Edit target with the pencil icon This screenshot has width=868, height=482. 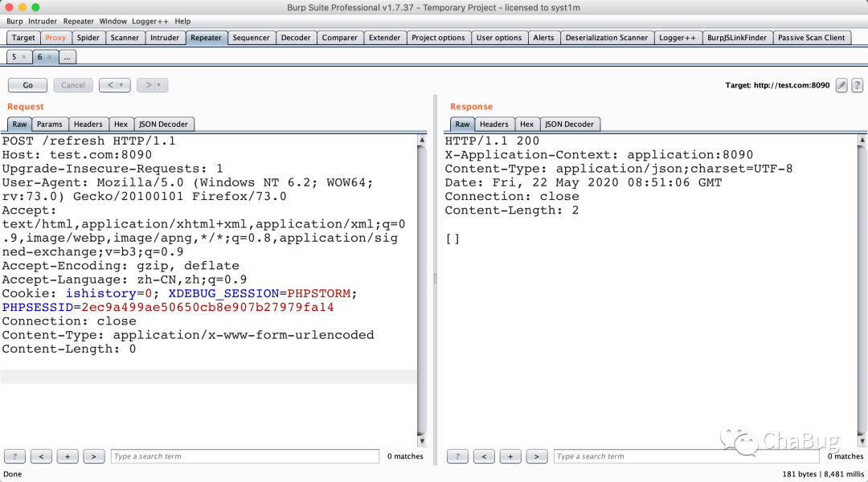click(x=841, y=85)
